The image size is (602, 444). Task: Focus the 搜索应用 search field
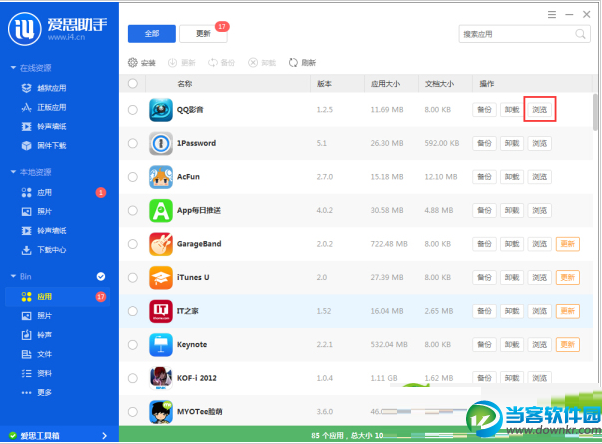tap(524, 34)
